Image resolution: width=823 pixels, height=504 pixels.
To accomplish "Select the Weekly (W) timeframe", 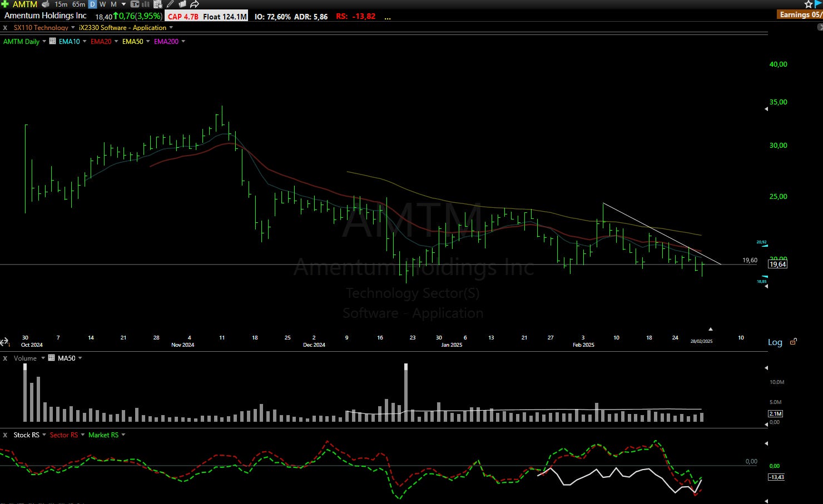I will coord(103,4).
